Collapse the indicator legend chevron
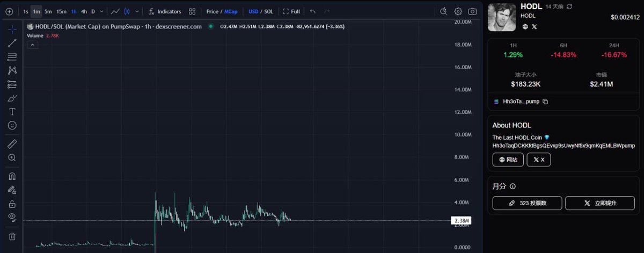This screenshot has width=644, height=253. tap(33, 45)
